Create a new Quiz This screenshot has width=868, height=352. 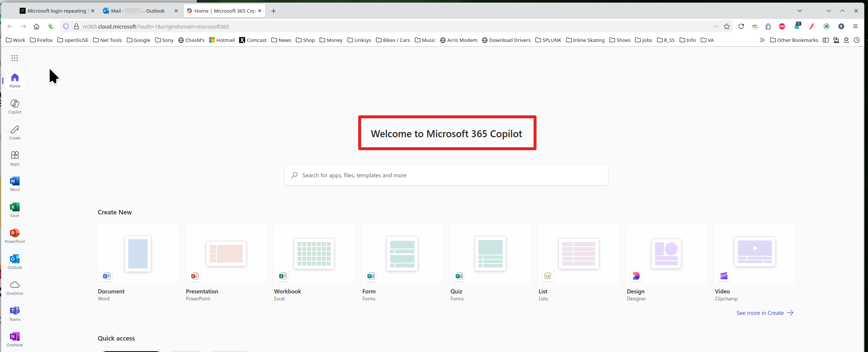pyautogui.click(x=491, y=263)
